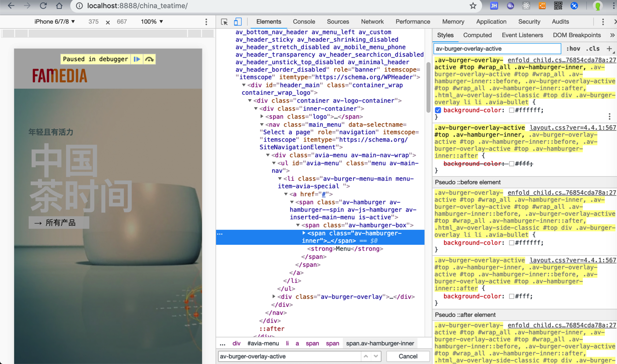Jump to next search result arrow
Image resolution: width=617 pixels, height=364 pixels.
point(376,356)
